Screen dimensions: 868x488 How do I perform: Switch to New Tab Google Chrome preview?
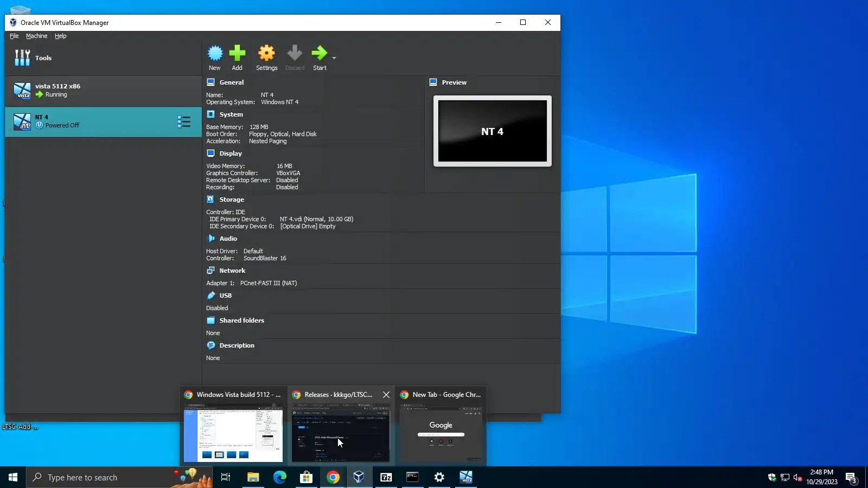(441, 426)
